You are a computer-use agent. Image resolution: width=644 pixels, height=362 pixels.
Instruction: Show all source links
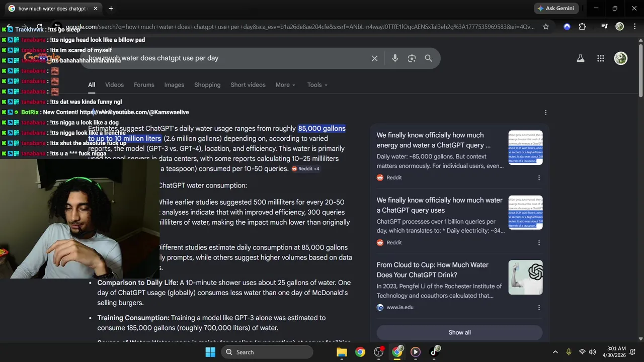click(x=459, y=332)
